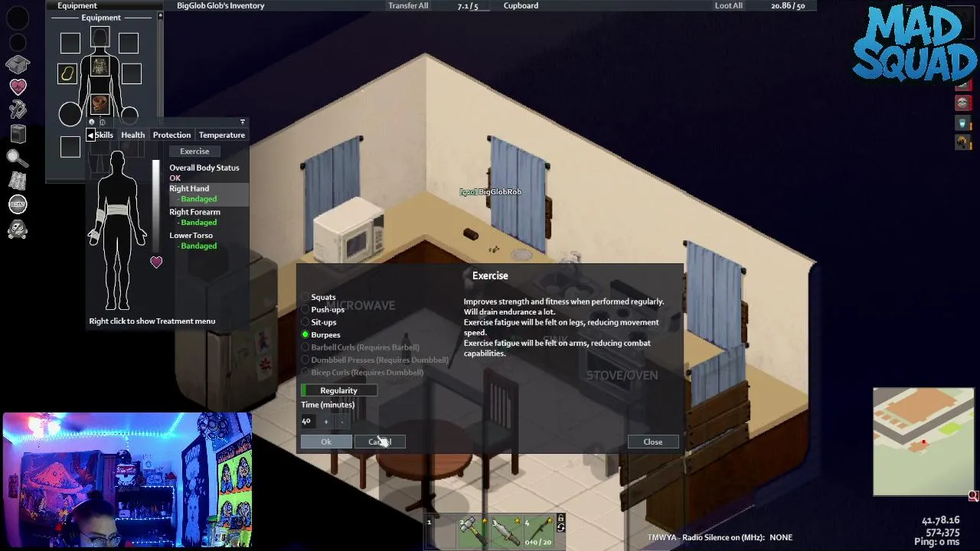Image resolution: width=980 pixels, height=551 pixels.
Task: Click the Regularity progress bar
Action: [x=338, y=390]
